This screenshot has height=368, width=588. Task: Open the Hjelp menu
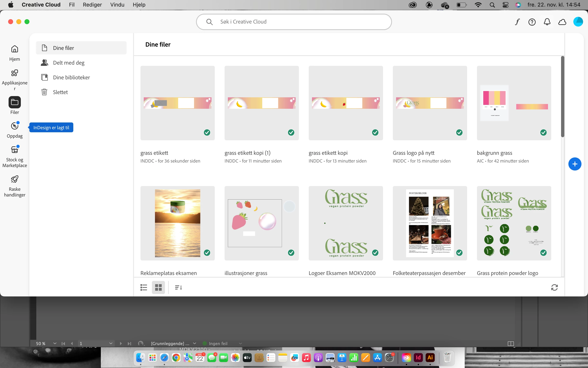coord(139,5)
